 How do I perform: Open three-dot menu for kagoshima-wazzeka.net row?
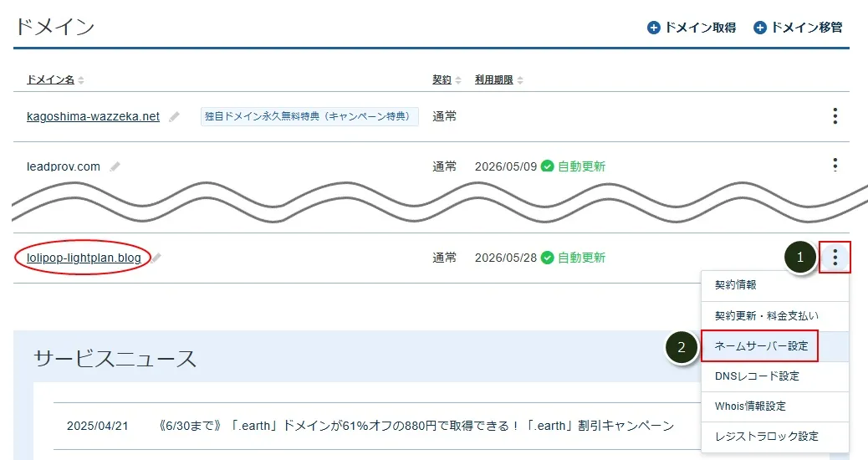(835, 116)
